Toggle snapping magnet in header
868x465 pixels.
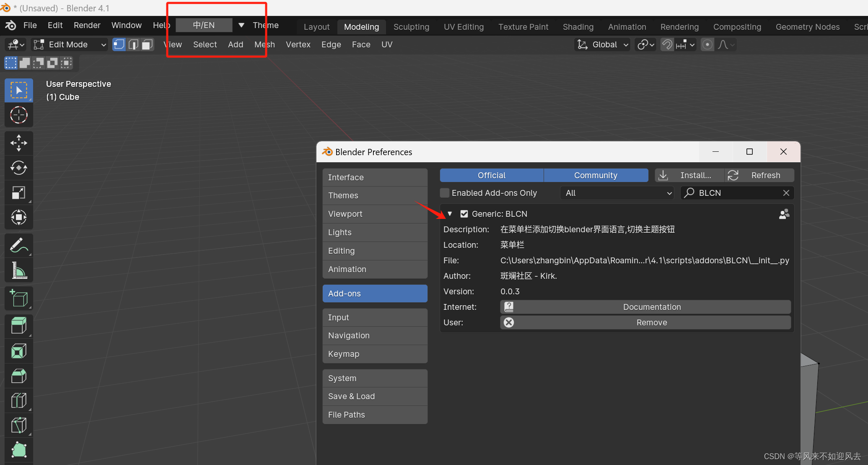tap(667, 44)
